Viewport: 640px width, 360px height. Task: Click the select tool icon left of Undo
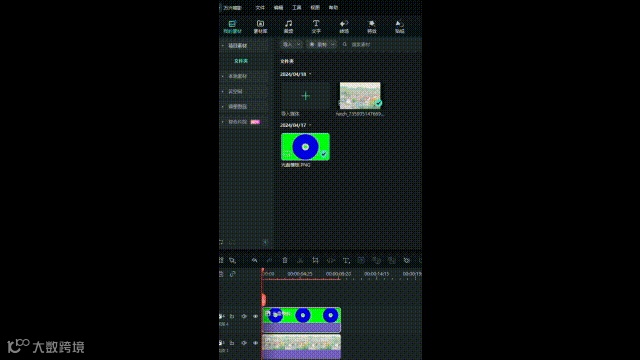232,260
